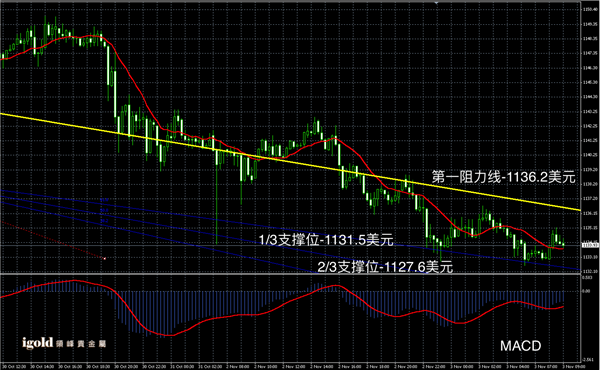Click the 31 Oct 00:00 time axis label
Screen dimensions: 600x370
[182, 367]
